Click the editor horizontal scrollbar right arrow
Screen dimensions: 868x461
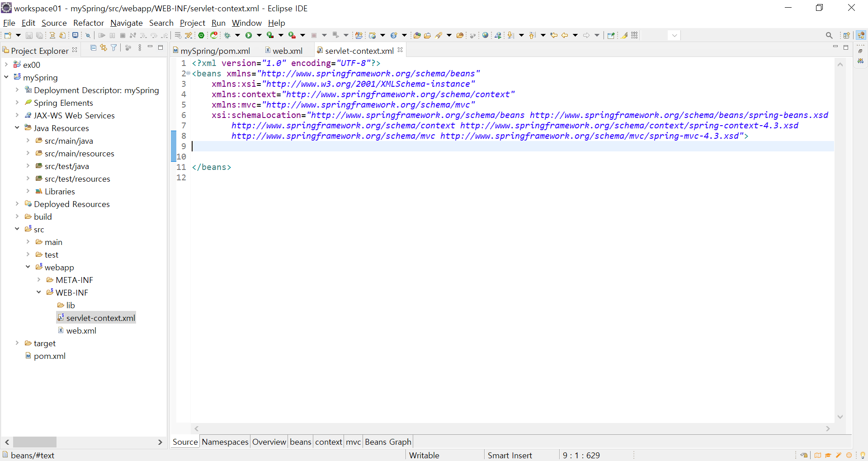pos(828,428)
